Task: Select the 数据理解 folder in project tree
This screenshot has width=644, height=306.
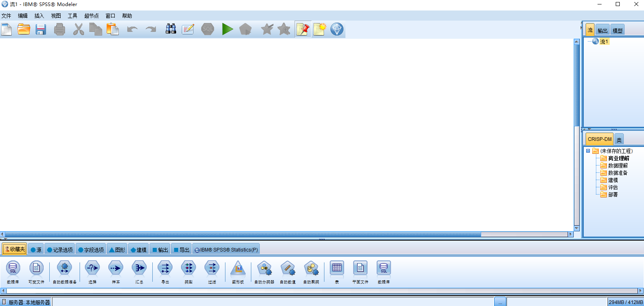Action: [618, 166]
